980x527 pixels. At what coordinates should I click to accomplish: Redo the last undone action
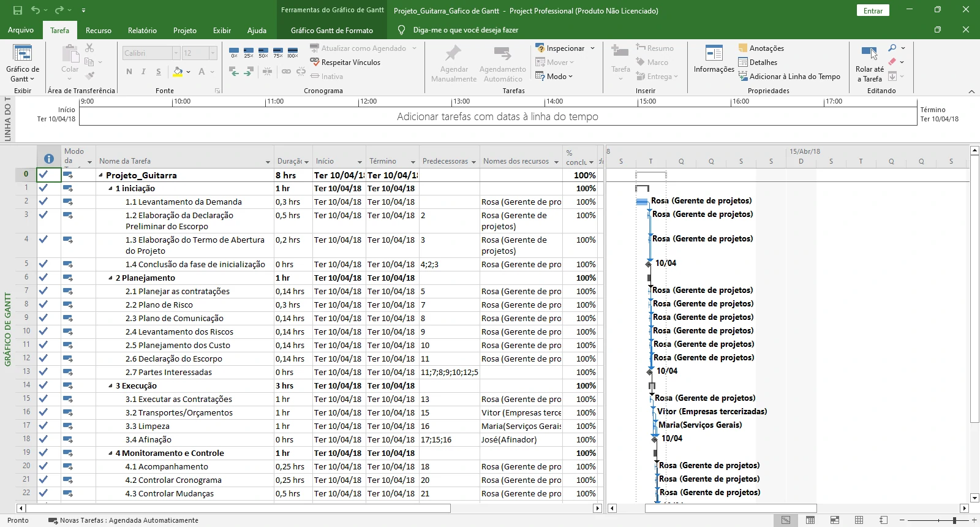pyautogui.click(x=59, y=10)
